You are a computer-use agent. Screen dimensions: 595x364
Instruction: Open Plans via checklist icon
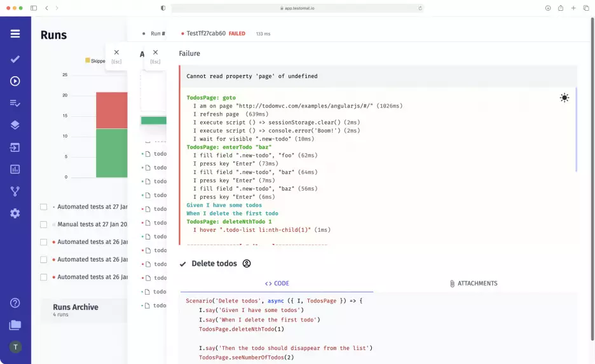(x=15, y=103)
